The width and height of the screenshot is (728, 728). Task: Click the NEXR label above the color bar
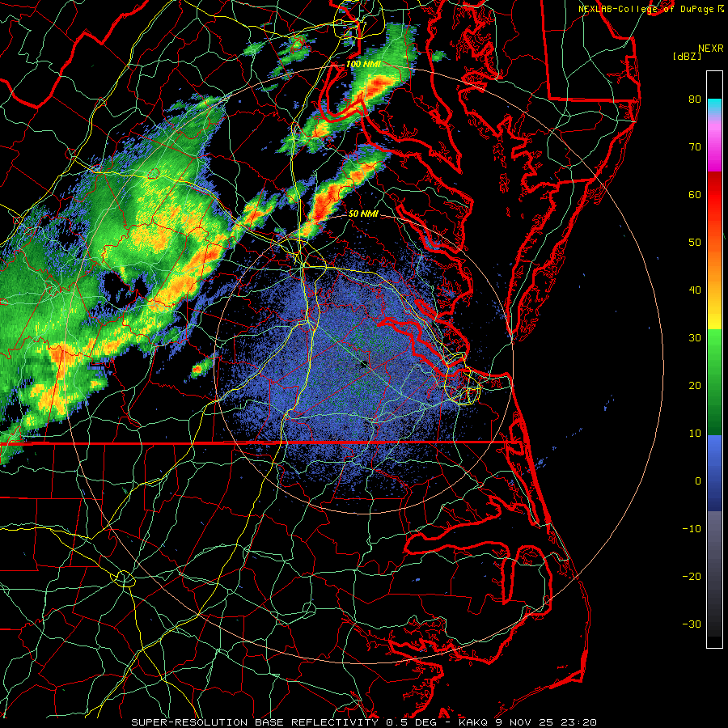tap(710, 49)
